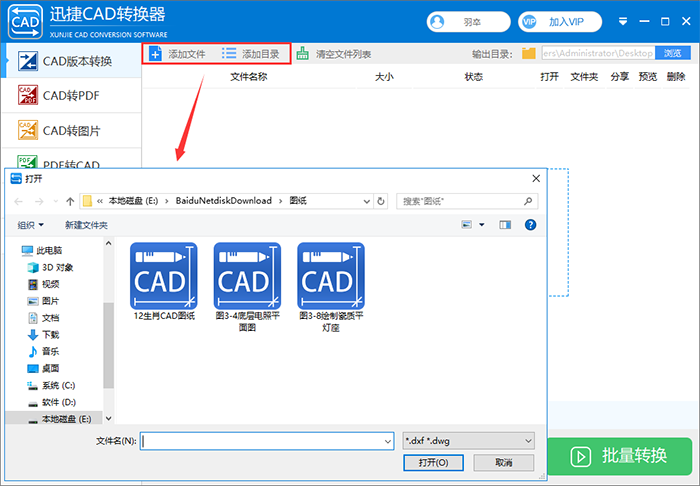Select 系统 (C:) drive
The image size is (700, 486).
[51, 386]
